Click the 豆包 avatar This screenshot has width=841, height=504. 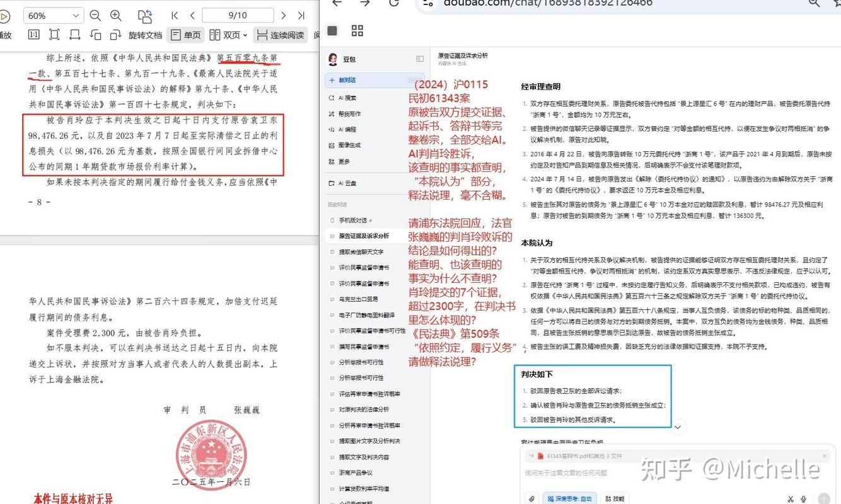pyautogui.click(x=332, y=59)
